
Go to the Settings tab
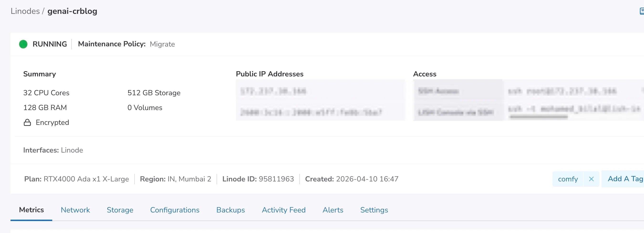click(x=374, y=210)
